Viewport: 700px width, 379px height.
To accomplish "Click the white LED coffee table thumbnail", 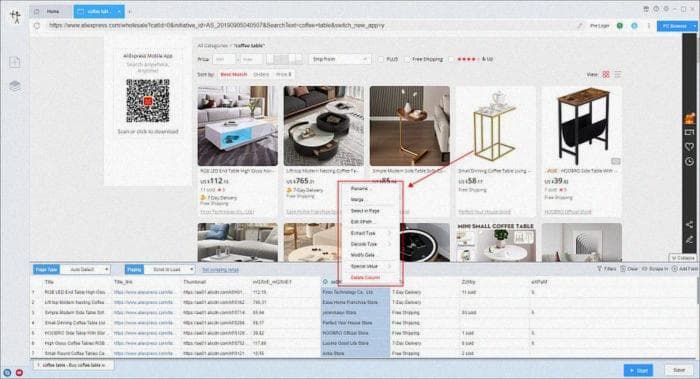I will 238,126.
